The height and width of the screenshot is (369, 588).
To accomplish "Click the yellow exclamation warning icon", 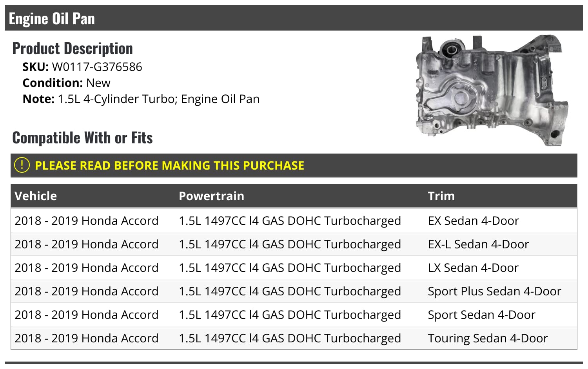I will coord(22,165).
